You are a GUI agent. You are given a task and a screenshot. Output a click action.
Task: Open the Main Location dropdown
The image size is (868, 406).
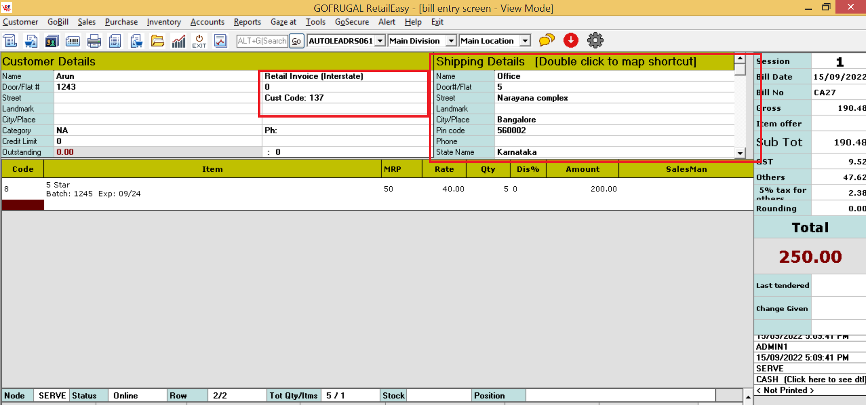click(525, 41)
